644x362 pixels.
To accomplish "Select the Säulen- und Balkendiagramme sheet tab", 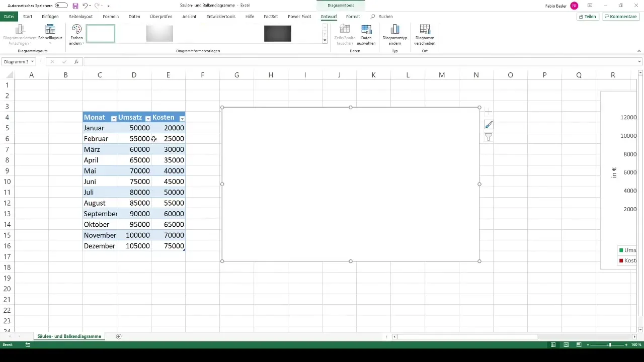I will click(69, 336).
